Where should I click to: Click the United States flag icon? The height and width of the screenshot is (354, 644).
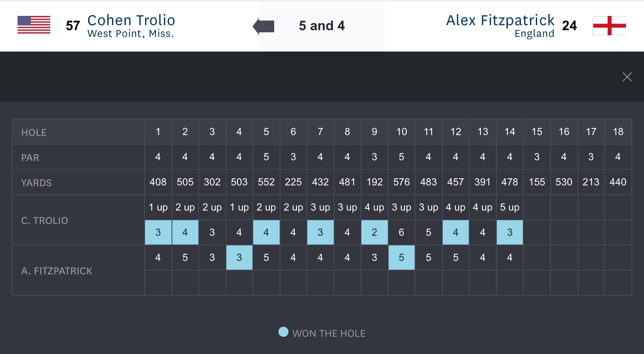click(34, 25)
